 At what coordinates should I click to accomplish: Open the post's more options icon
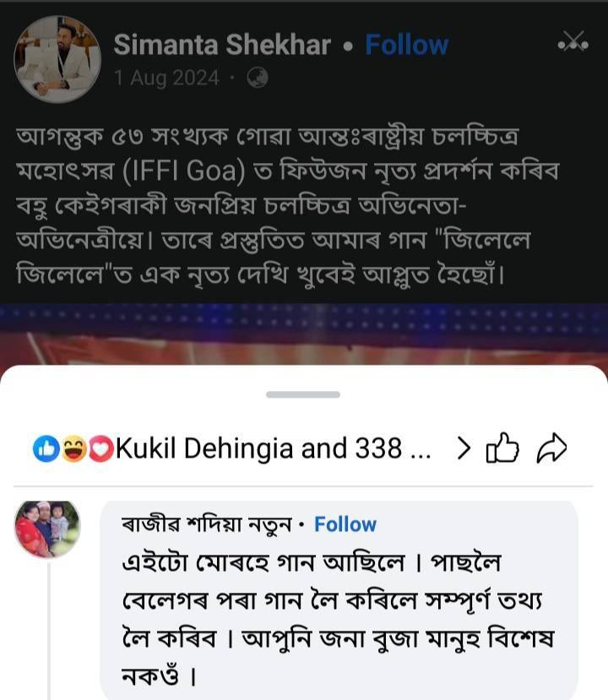pyautogui.click(x=573, y=42)
